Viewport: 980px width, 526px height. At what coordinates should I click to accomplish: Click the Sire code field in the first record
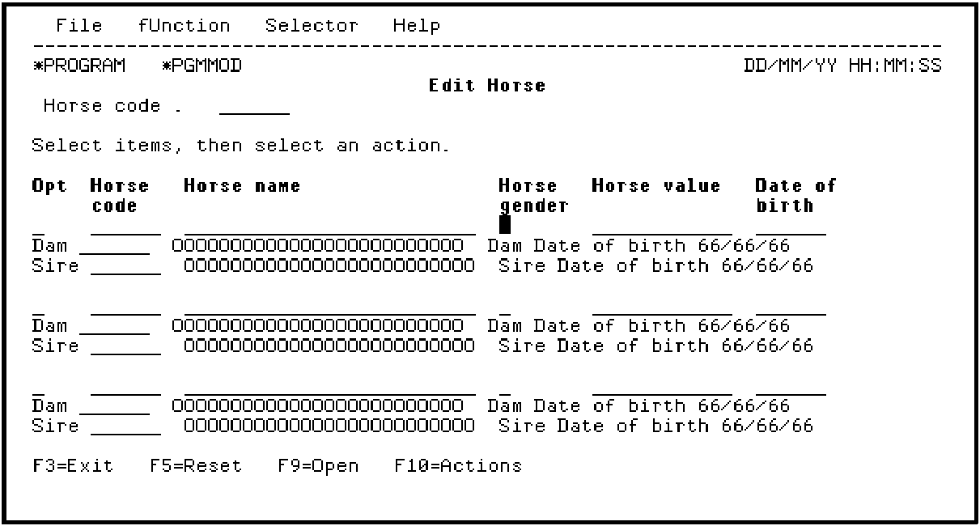click(126, 266)
